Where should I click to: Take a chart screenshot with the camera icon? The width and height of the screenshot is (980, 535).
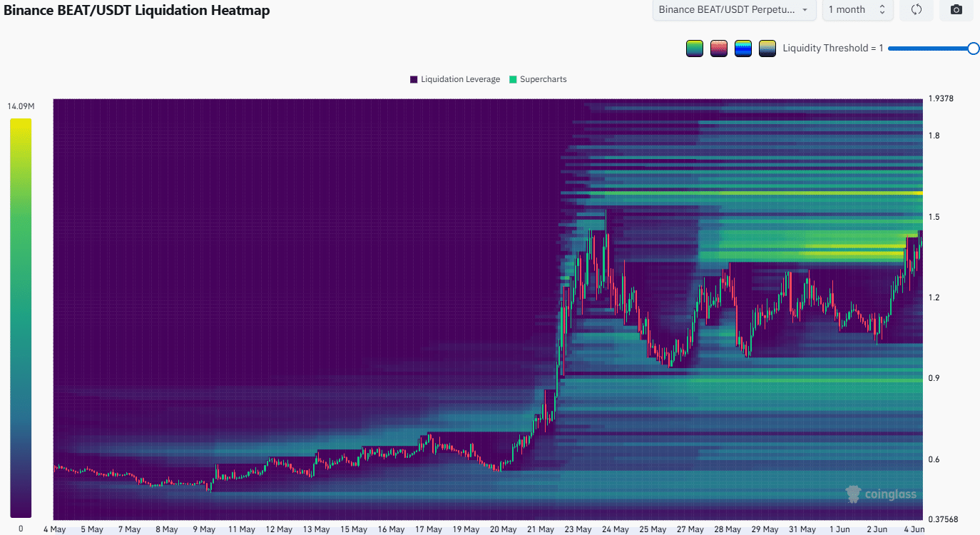tap(956, 9)
